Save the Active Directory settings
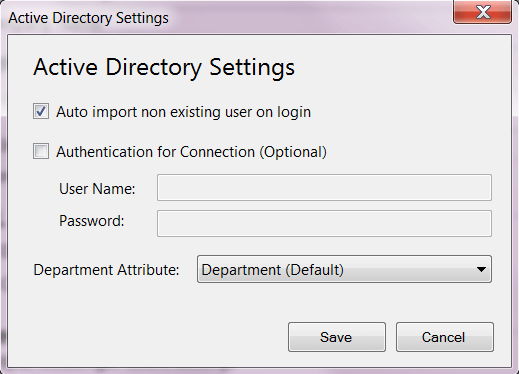Image resolution: width=519 pixels, height=374 pixels. tap(337, 337)
